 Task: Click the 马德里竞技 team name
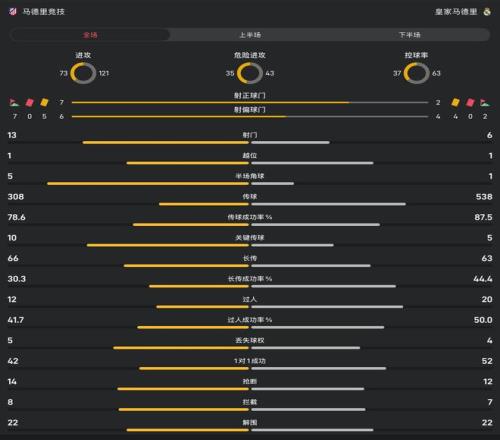pos(43,12)
